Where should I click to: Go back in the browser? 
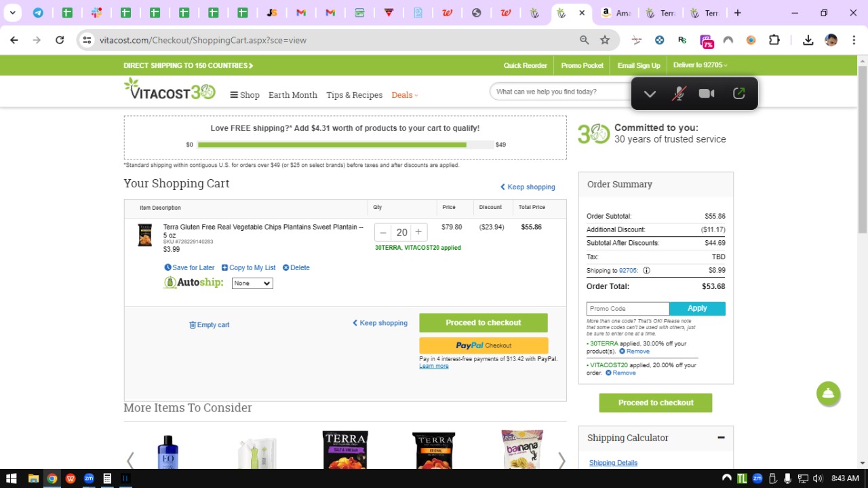[x=14, y=40]
